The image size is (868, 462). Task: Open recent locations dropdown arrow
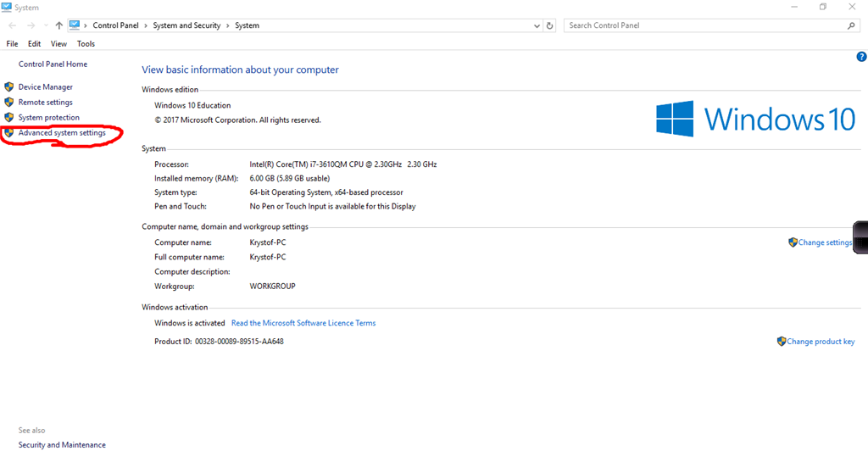tap(46, 25)
